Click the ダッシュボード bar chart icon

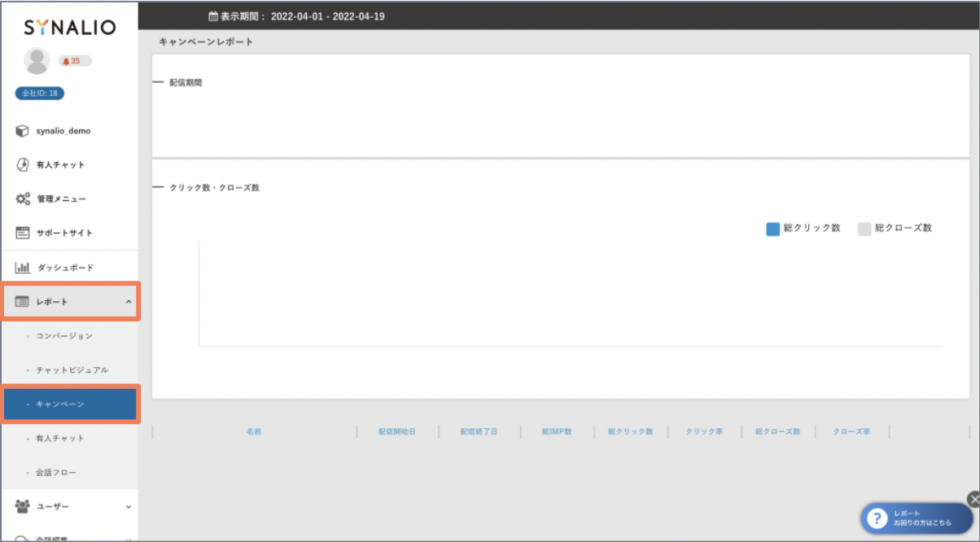pos(23,268)
